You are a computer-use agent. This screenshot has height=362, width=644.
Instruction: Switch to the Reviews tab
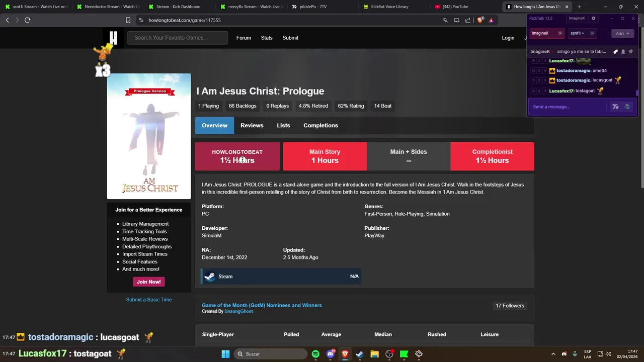point(252,125)
